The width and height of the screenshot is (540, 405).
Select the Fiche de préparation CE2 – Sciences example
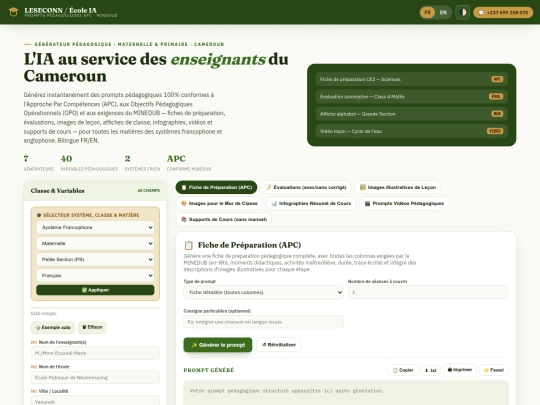[x=412, y=79]
